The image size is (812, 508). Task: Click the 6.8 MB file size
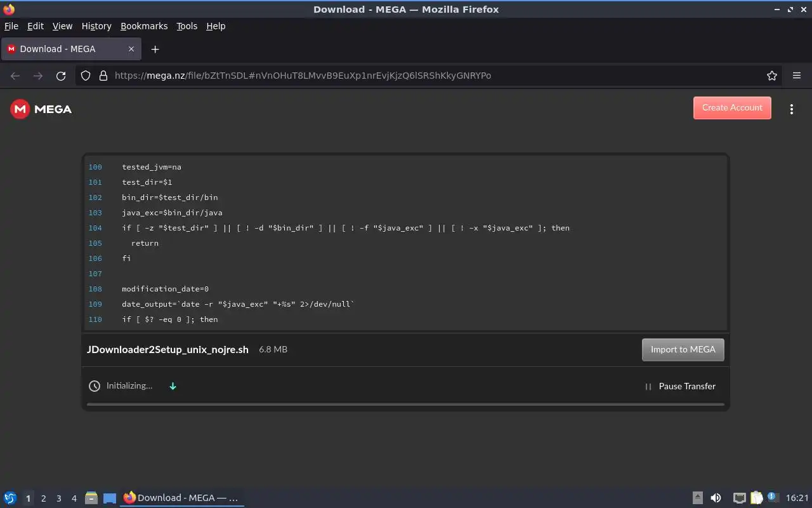[x=273, y=349]
